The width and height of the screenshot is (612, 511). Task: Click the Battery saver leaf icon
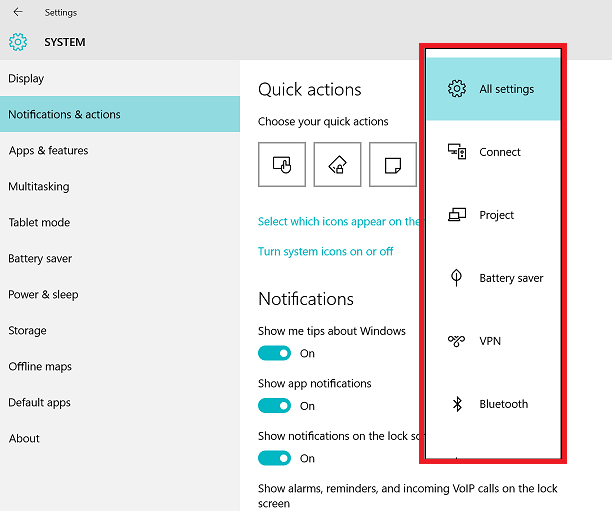(x=456, y=278)
